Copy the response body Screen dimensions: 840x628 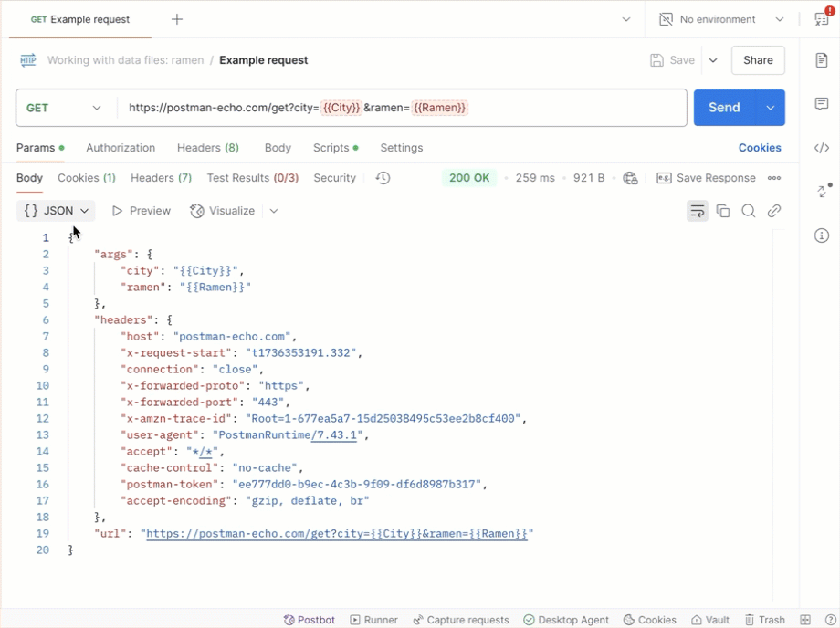click(x=723, y=210)
